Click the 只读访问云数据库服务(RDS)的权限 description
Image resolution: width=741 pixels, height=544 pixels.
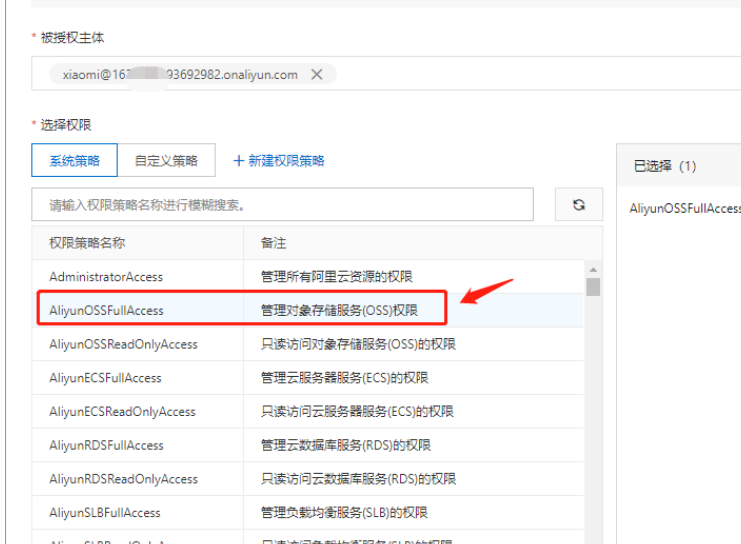click(359, 479)
